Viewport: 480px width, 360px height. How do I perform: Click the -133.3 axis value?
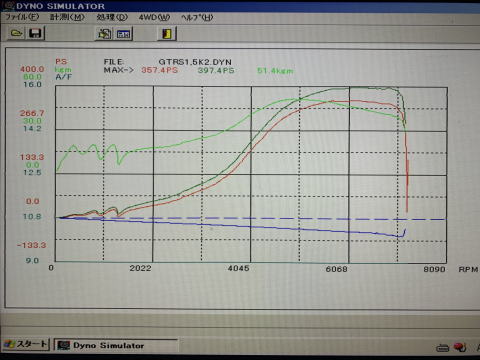pyautogui.click(x=32, y=245)
